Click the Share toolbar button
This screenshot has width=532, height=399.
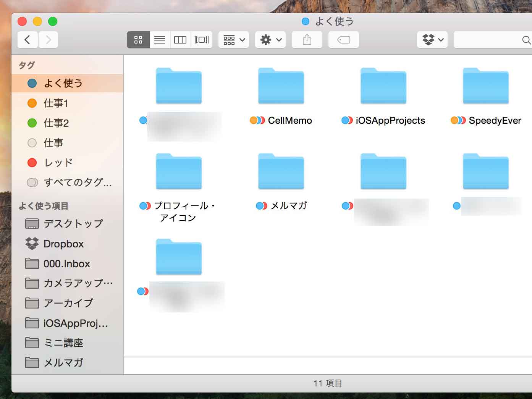(307, 40)
